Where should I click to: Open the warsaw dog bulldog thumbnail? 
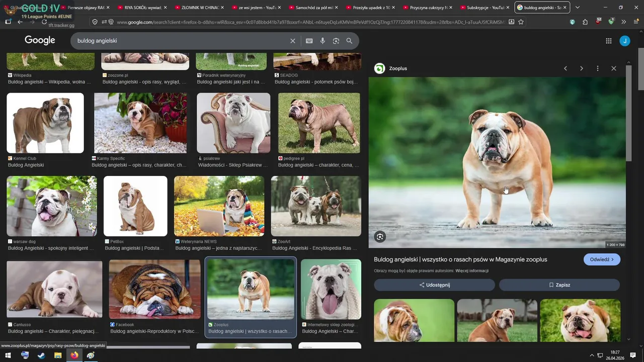[52, 206]
